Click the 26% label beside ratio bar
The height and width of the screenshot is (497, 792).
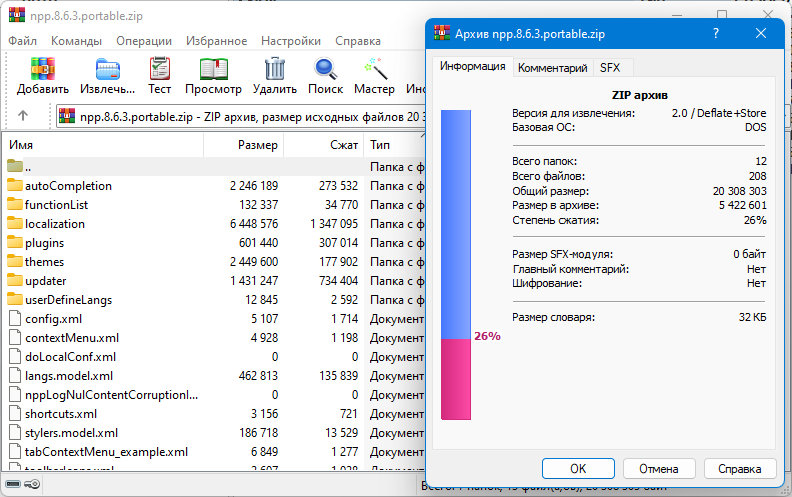coord(487,336)
